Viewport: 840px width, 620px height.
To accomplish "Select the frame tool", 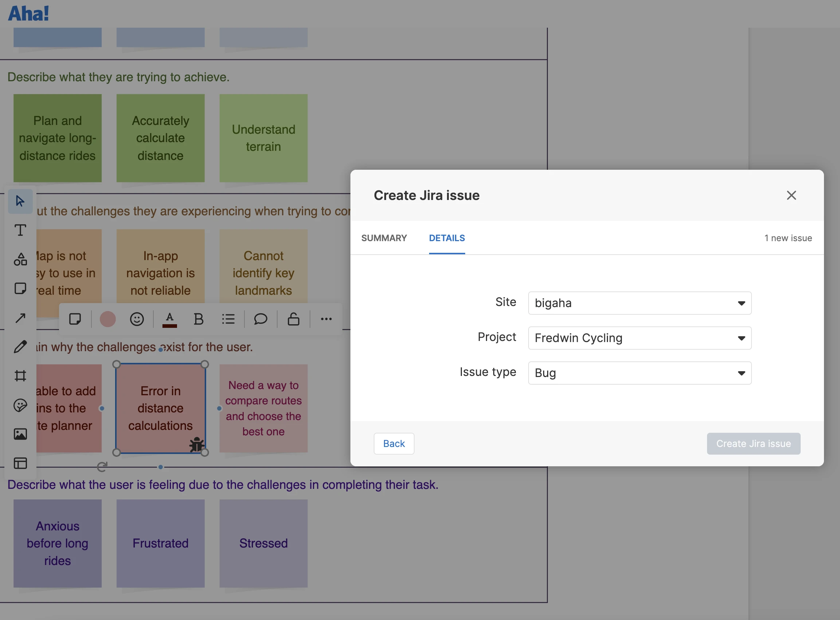I will (x=20, y=376).
